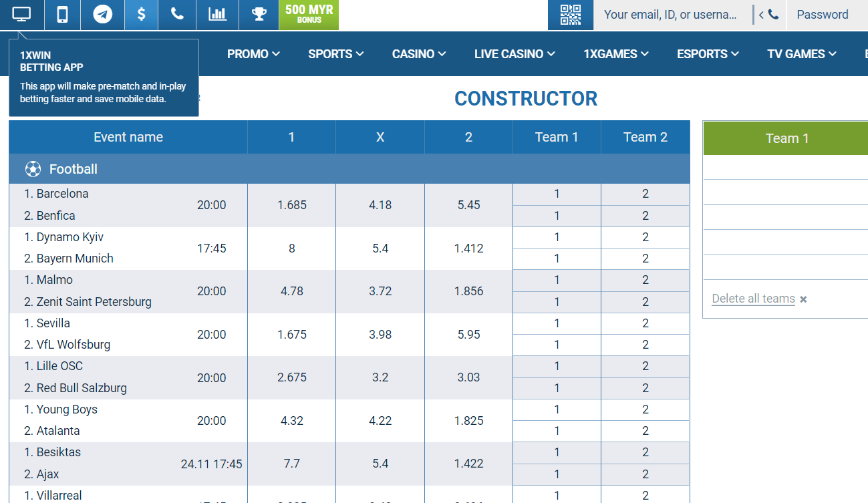Add Sevilla to Team 1
The width and height of the screenshot is (868, 503).
(557, 323)
